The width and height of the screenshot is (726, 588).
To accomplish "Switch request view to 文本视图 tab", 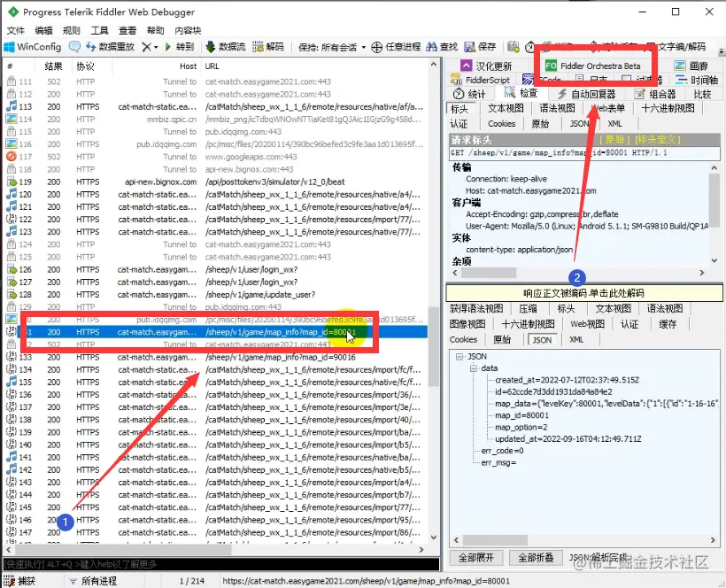I will pyautogui.click(x=506, y=108).
